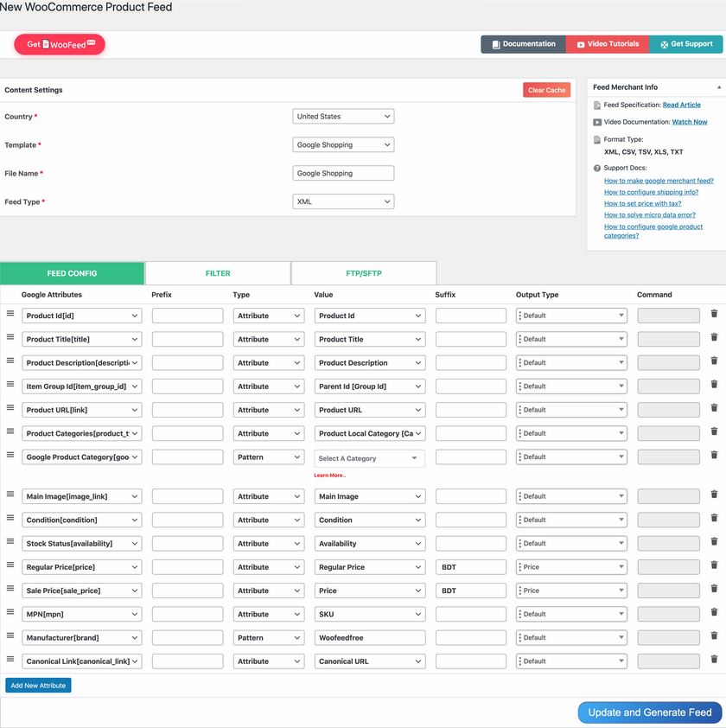Open the Watch Now video documentation link
This screenshot has width=726, height=728.
(690, 122)
